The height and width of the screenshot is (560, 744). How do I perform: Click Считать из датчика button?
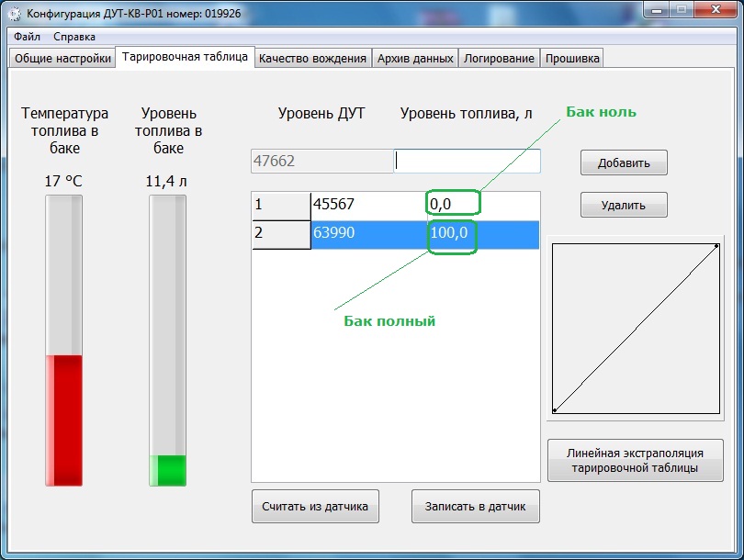(x=315, y=506)
